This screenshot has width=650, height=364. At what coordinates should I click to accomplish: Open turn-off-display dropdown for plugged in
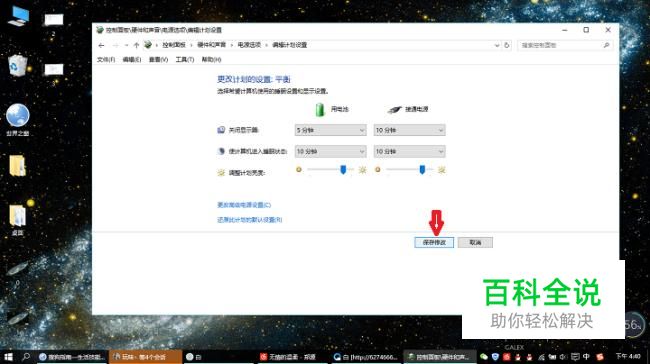point(409,130)
